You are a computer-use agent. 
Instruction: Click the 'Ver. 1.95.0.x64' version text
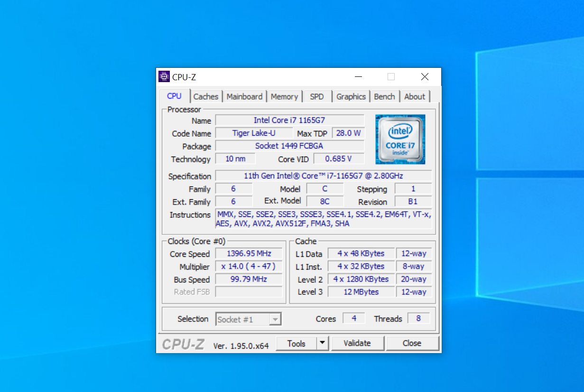[x=241, y=346]
